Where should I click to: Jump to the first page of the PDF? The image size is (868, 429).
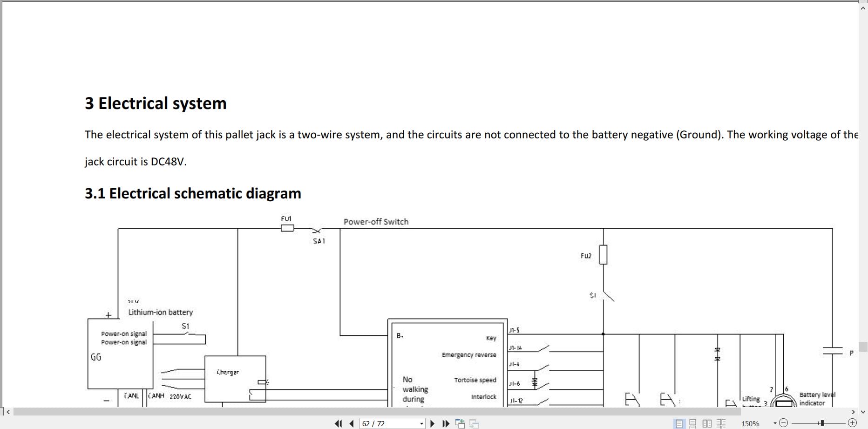click(338, 423)
